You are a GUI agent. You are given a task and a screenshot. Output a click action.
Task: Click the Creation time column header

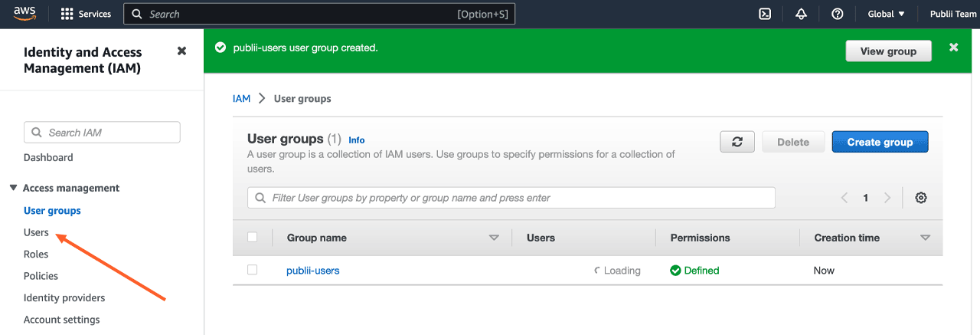click(x=847, y=238)
